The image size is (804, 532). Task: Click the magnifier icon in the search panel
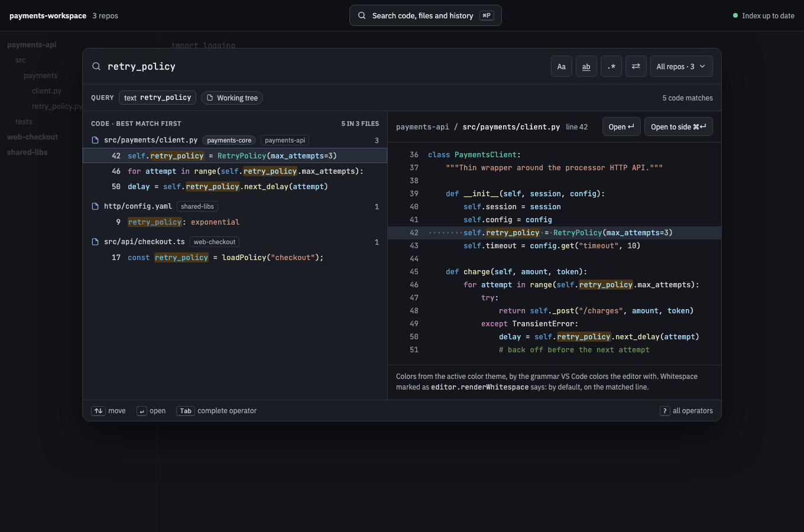point(96,66)
